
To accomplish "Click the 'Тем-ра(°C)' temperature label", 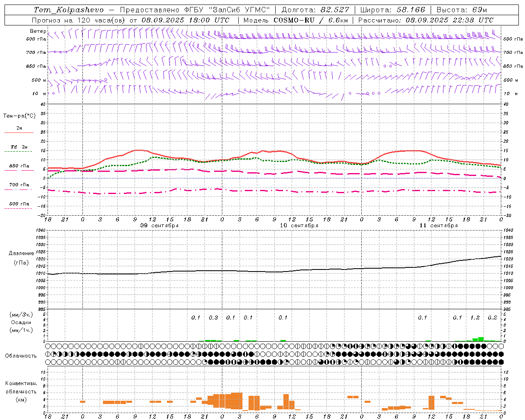I will 19,116.
